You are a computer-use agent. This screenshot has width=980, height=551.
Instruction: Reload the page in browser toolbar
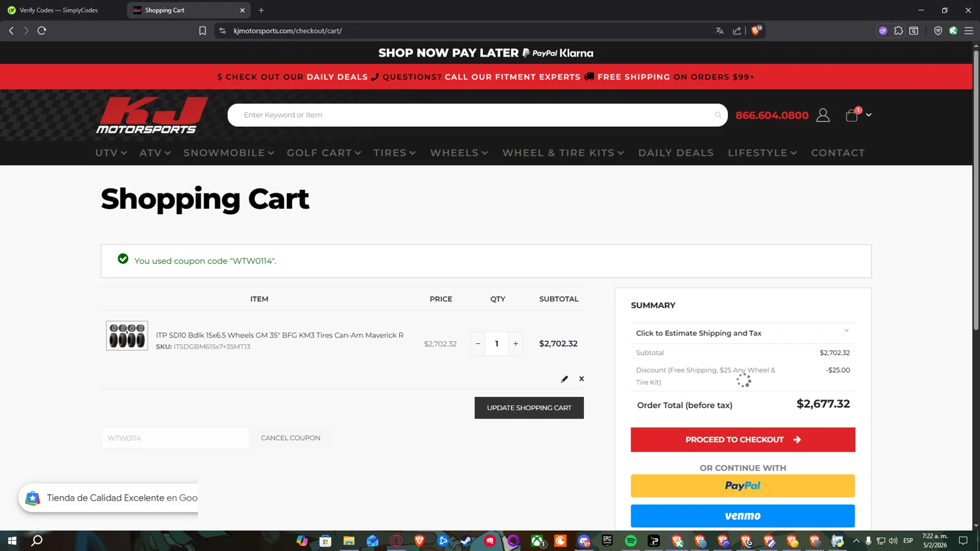[42, 31]
